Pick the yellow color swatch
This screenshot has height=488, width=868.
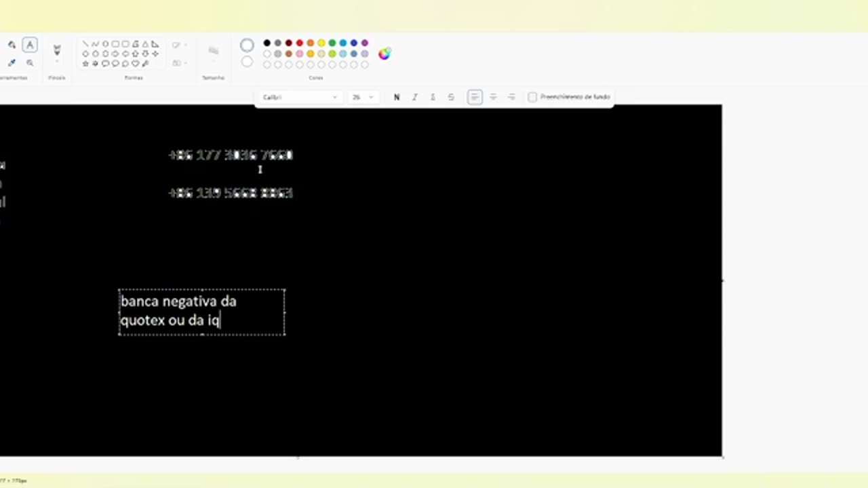click(x=321, y=43)
